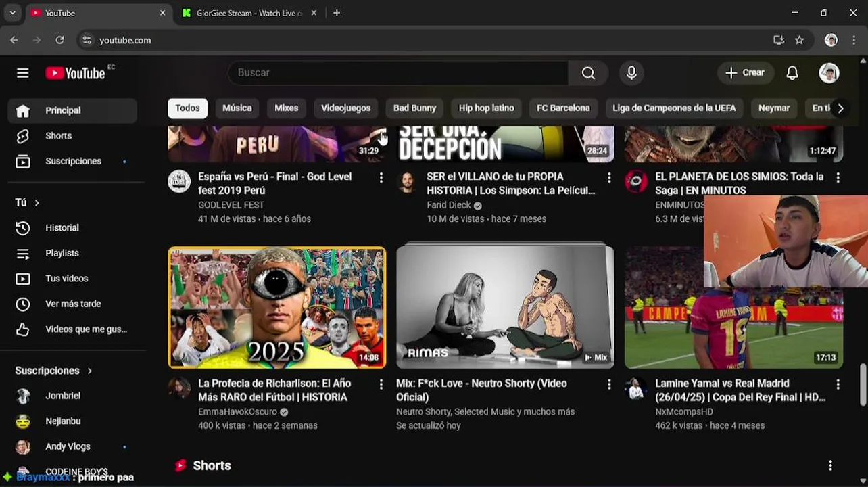
Task: Open the browser tab search dropdown
Action: coord(12,13)
